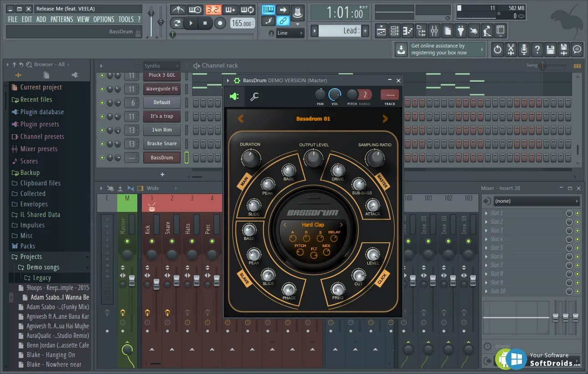Toggle the Master mixer track mute light
Viewport: 588px width, 374px height.
pos(127,241)
